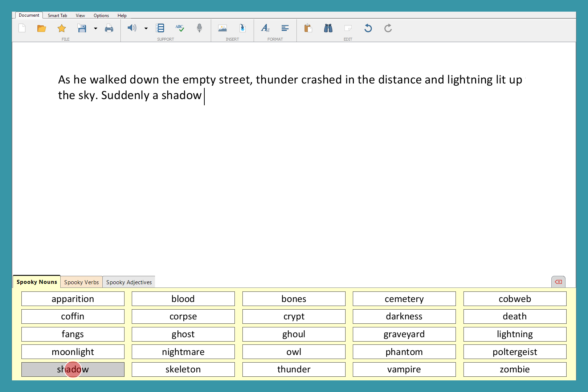Insert a picture into the document
This screenshot has height=392, width=588.
pyautogui.click(x=222, y=28)
